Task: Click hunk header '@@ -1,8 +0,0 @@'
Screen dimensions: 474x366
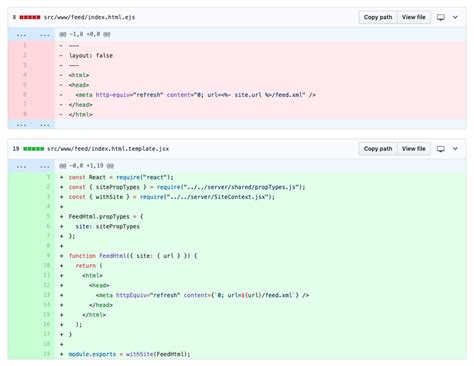Action: (x=85, y=34)
